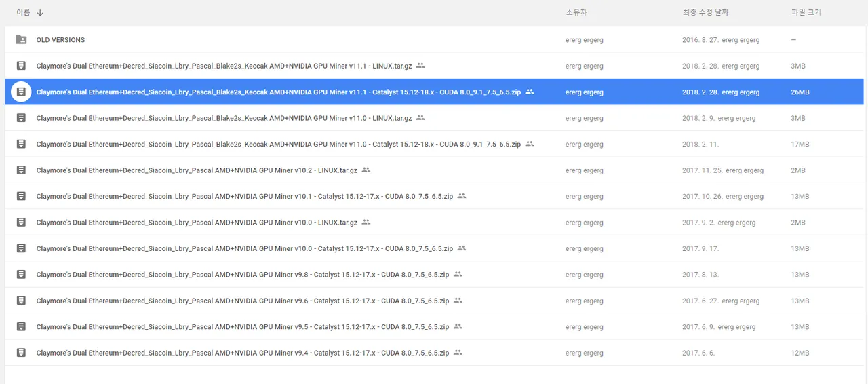The image size is (868, 384).
Task: Click file icon of v11.0 LINUX.tar.gz
Action: tap(21, 118)
